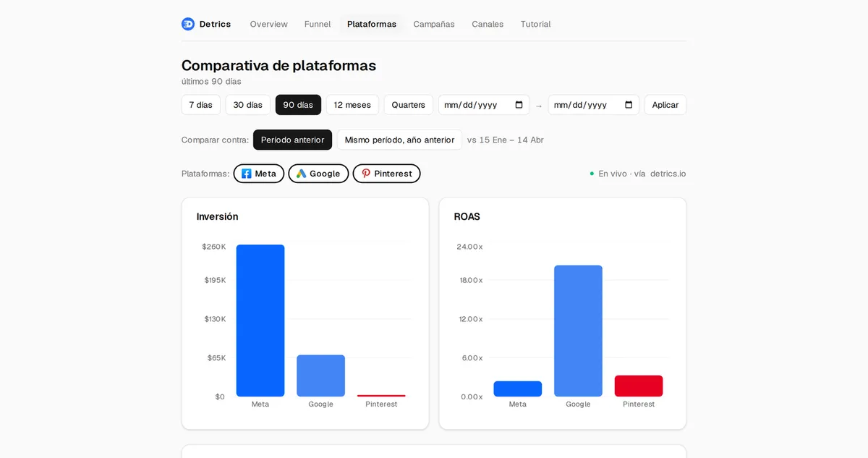Open the Tutorial tab
The width and height of the screenshot is (868, 458).
point(535,24)
